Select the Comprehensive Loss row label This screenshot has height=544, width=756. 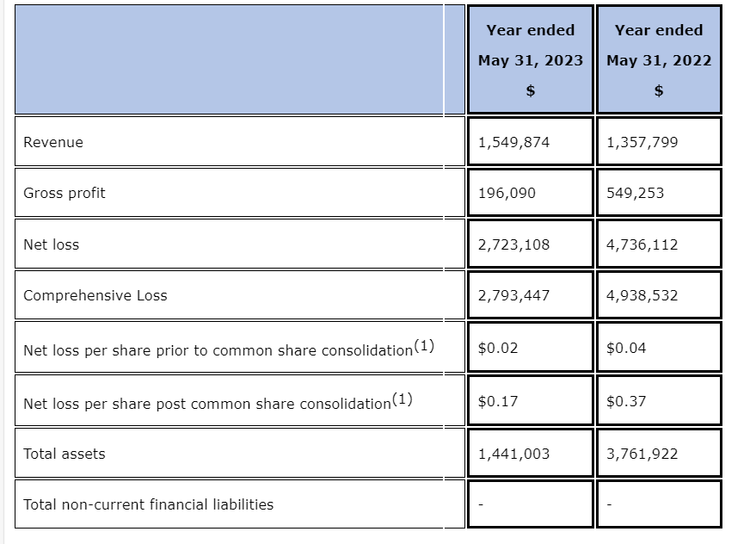click(95, 295)
